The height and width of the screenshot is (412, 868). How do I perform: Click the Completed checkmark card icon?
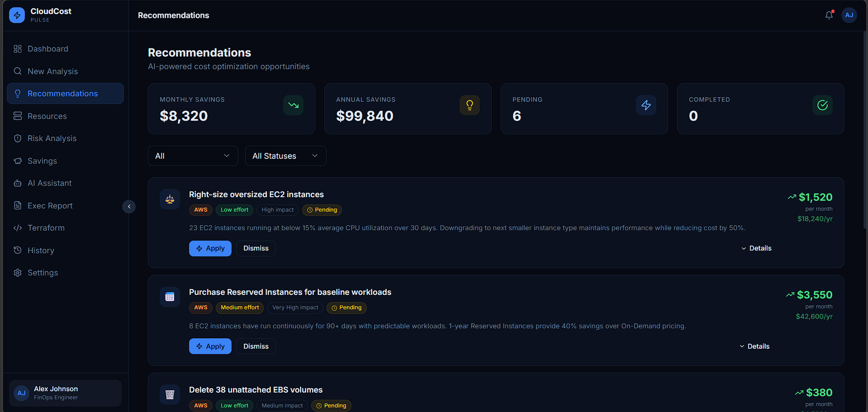pyautogui.click(x=822, y=105)
